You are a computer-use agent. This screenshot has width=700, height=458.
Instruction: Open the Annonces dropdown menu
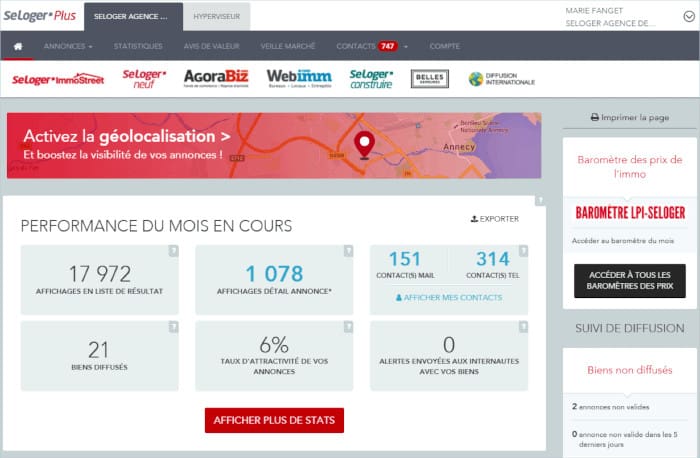coord(68,46)
